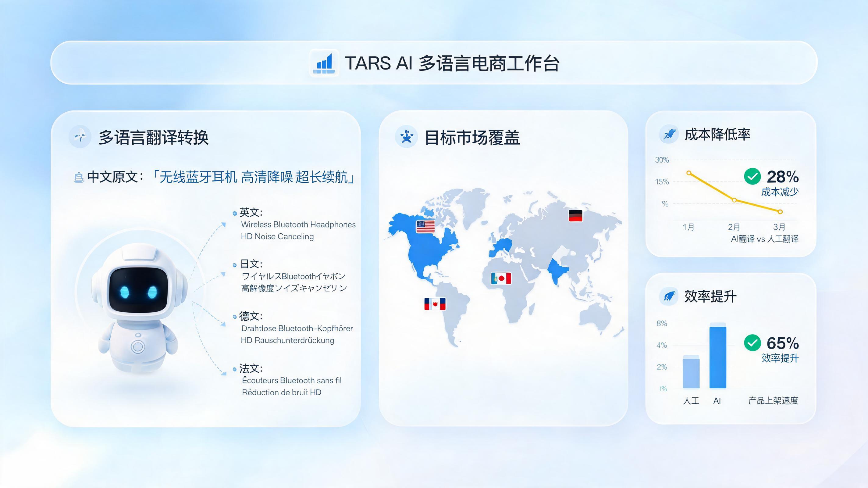Click the 效率提升 heading
Viewport: 868px width, 488px height.
pos(710,296)
